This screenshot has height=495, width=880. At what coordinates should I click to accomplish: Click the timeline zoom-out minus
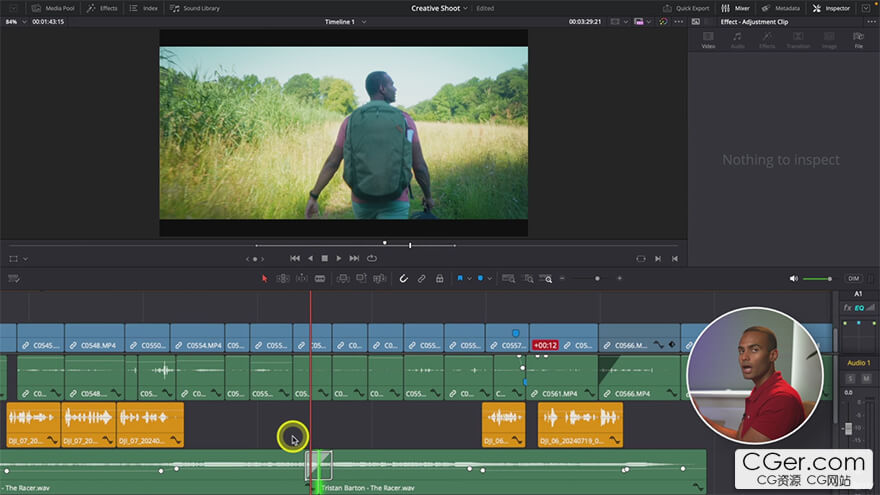coord(562,278)
